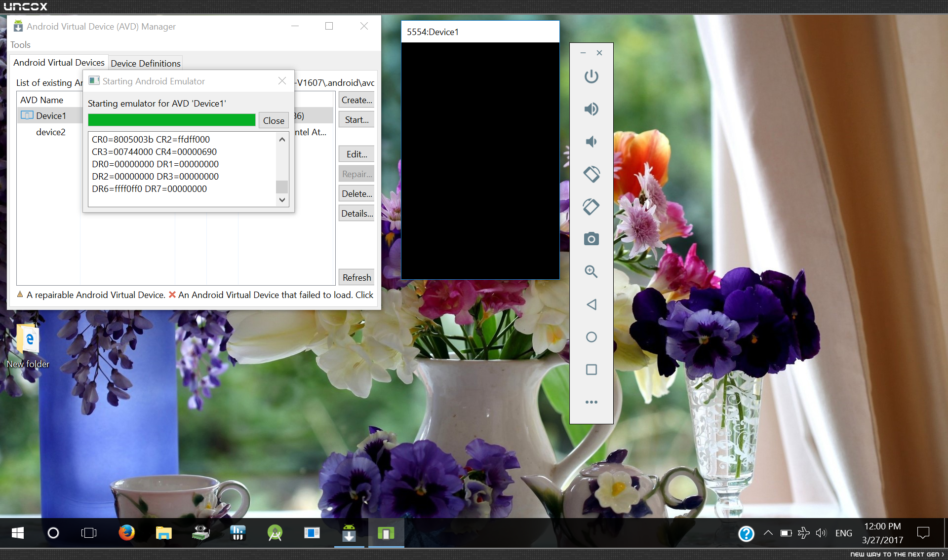Minimize the emulator toolbar panel

point(583,53)
